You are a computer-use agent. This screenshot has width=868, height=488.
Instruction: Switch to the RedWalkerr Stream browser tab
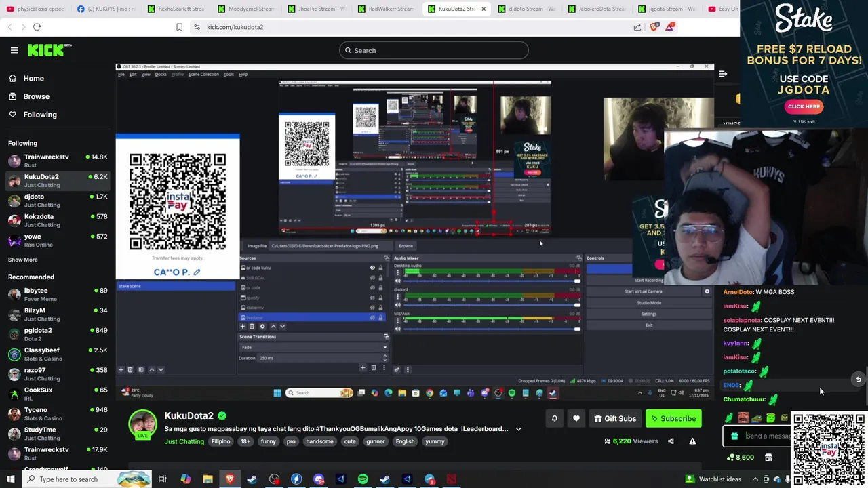point(384,9)
